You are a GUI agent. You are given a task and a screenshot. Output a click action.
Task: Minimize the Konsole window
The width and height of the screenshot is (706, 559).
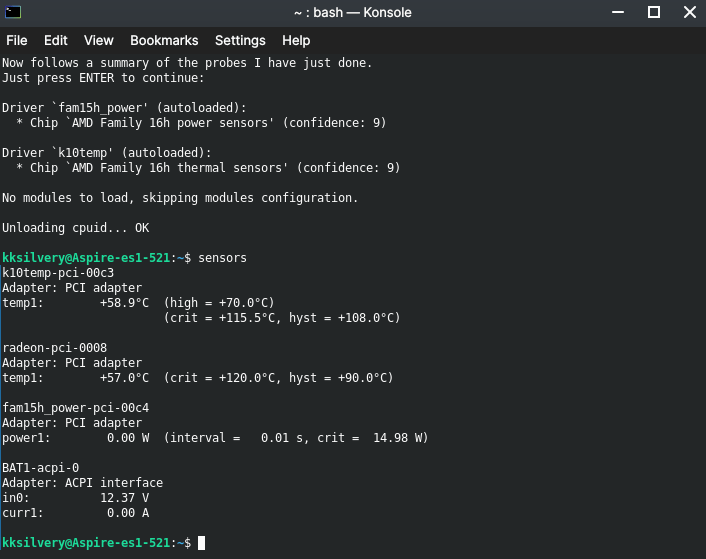(x=618, y=12)
